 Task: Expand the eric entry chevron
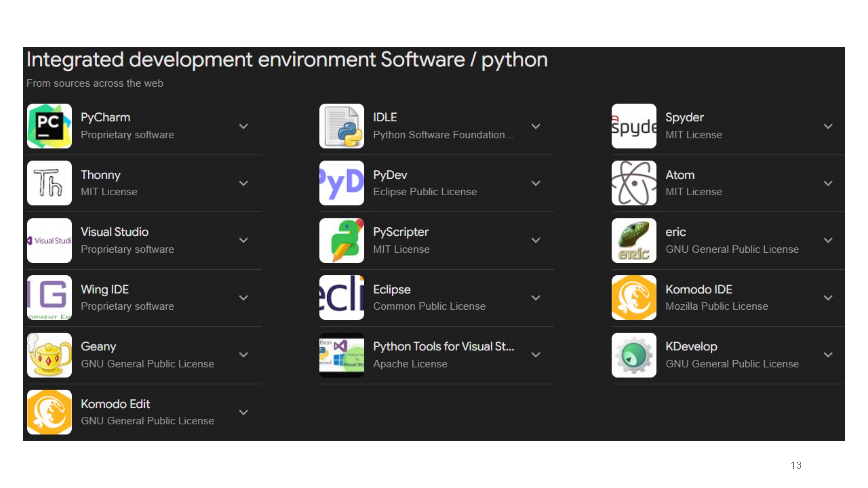[828, 241]
